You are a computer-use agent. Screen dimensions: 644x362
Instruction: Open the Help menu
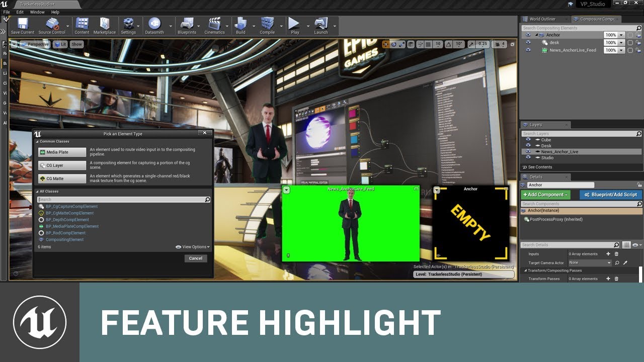pyautogui.click(x=55, y=12)
